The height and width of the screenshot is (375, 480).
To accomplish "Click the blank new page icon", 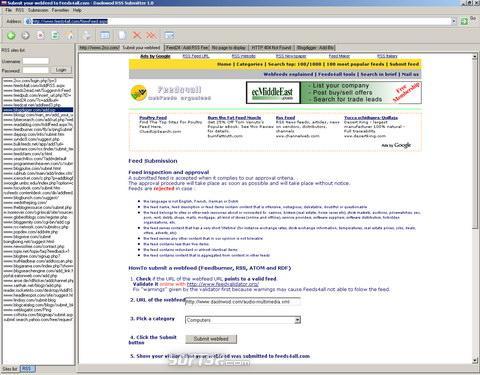I will click(x=122, y=35).
